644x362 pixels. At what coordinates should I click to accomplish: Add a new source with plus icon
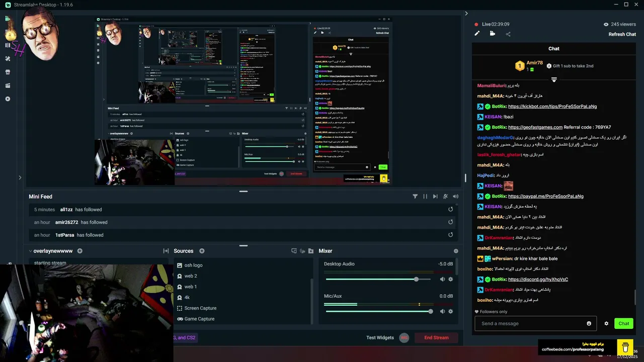pos(202,251)
